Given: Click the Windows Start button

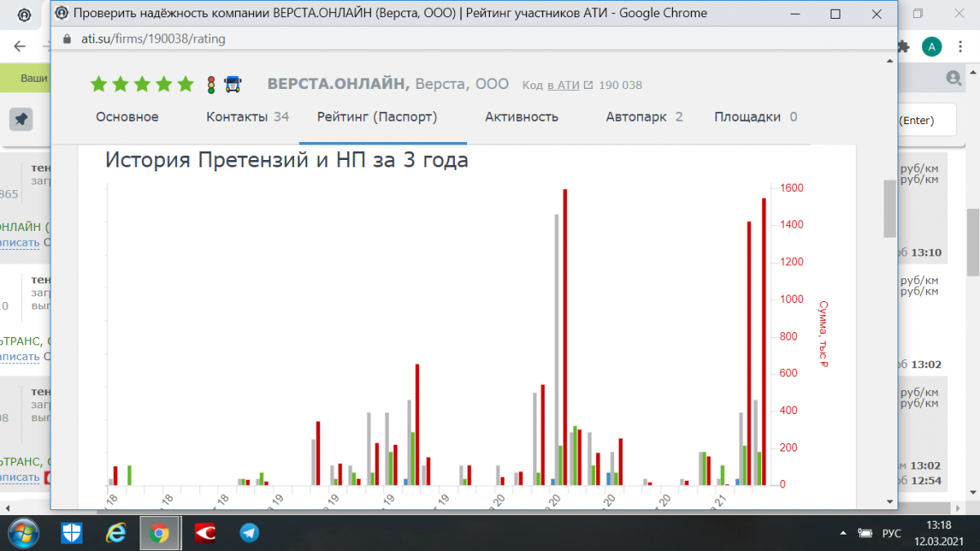Looking at the screenshot, I should tap(23, 534).
